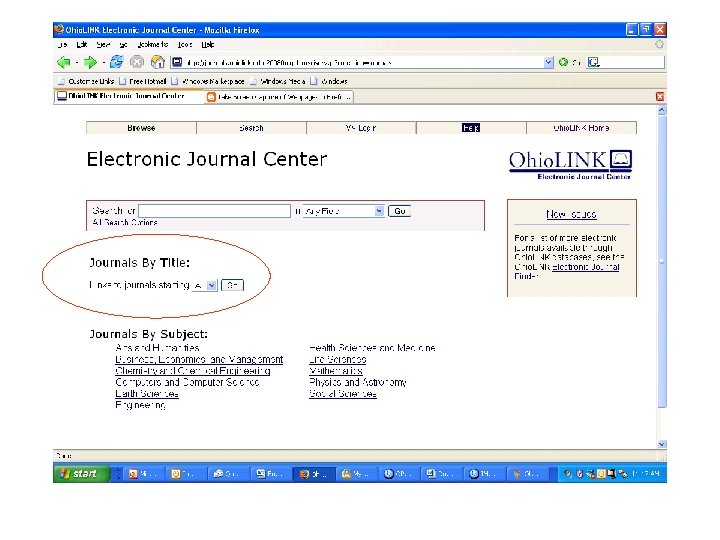Open Mathematics subject link
The height and width of the screenshot is (540, 720).
pos(336,371)
